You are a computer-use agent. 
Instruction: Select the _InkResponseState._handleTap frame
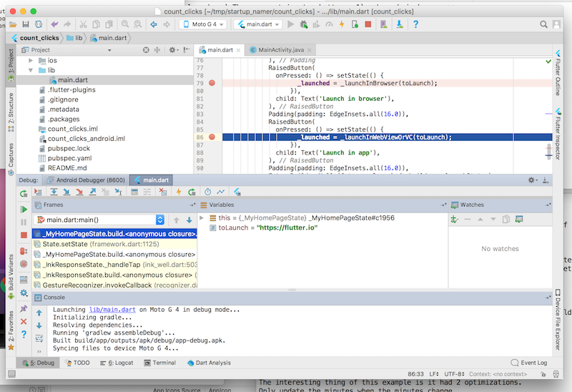click(114, 265)
